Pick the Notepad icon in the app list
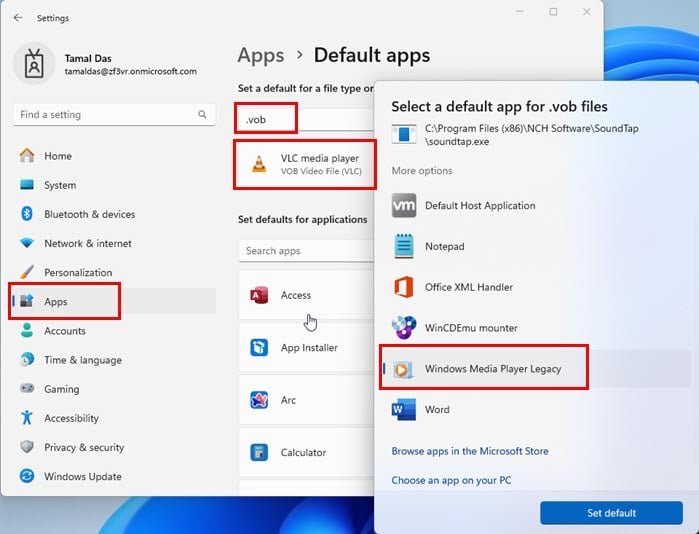The height and width of the screenshot is (534, 699). pos(404,246)
